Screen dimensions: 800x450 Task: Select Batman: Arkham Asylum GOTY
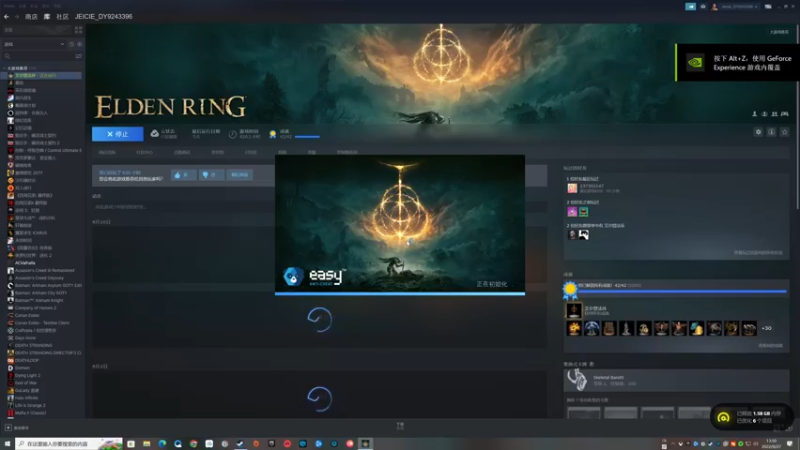[44, 285]
